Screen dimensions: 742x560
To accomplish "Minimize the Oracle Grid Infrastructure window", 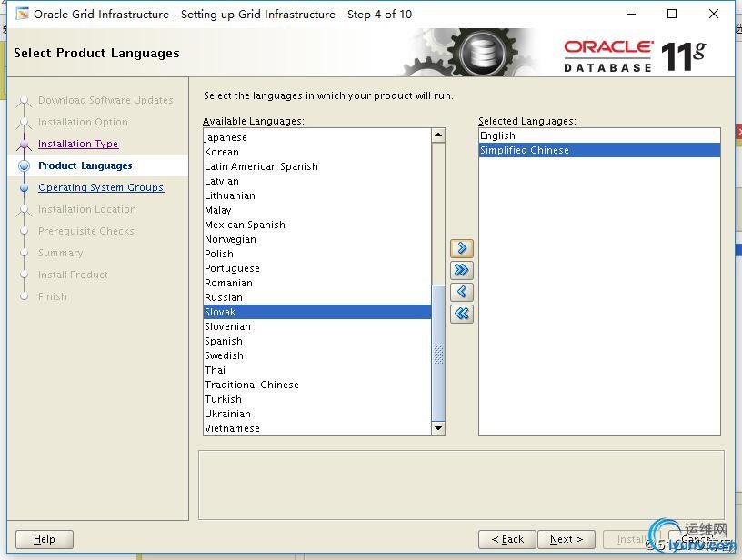I will [631, 14].
